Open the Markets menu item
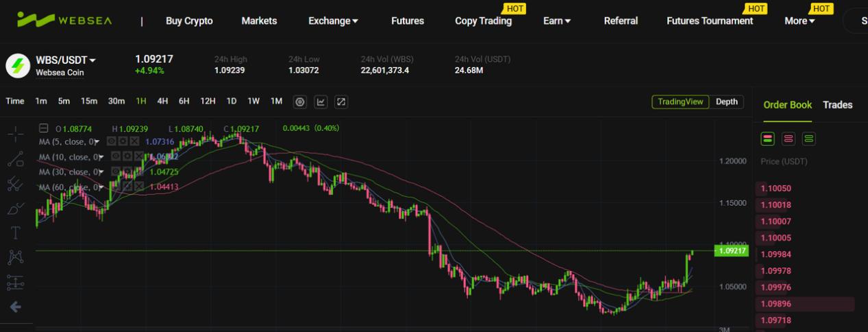The width and height of the screenshot is (868, 332). pos(259,21)
